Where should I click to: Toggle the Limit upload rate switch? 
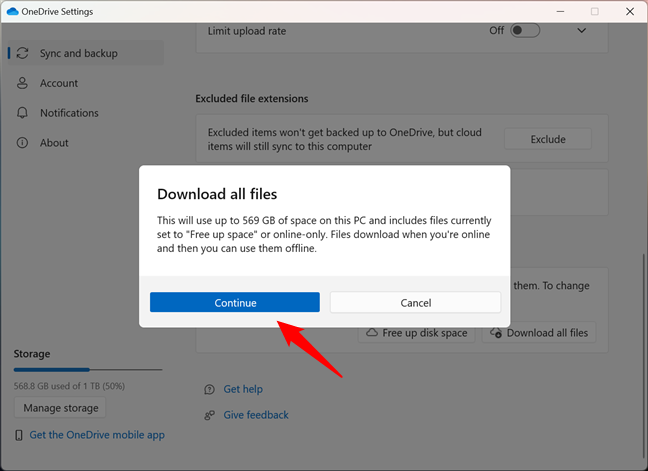[525, 31]
